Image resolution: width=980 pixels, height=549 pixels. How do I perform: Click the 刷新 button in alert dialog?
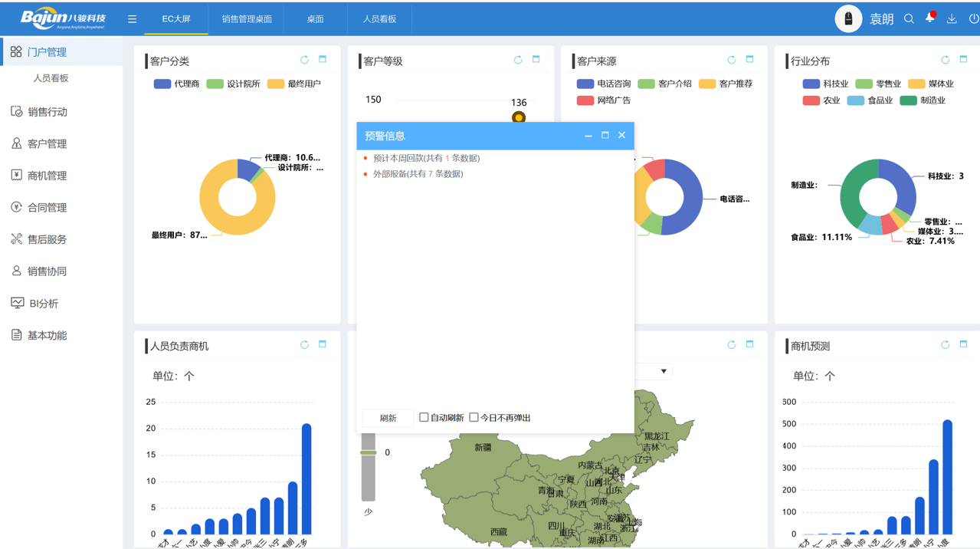(x=388, y=418)
